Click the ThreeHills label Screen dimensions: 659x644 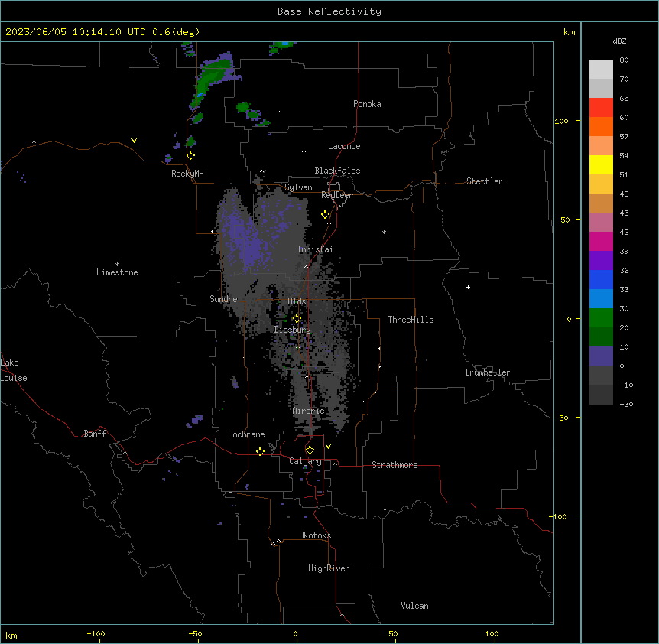pos(411,320)
